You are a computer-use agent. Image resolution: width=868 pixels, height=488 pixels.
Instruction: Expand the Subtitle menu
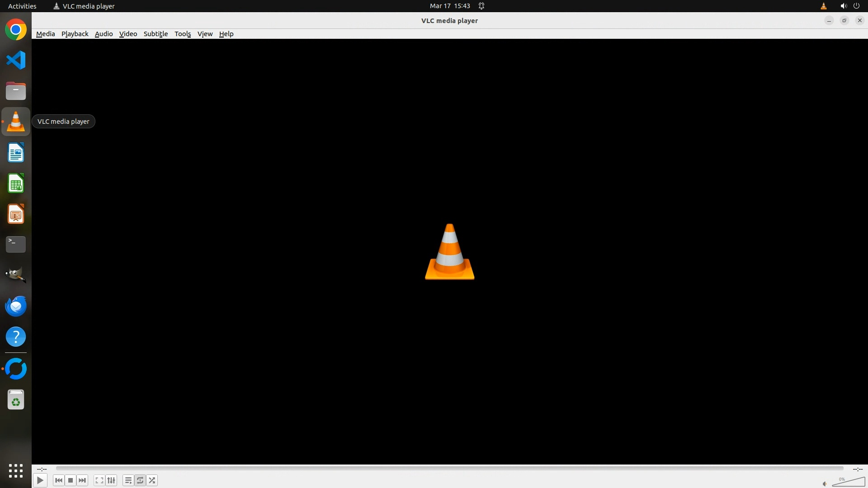(x=156, y=34)
